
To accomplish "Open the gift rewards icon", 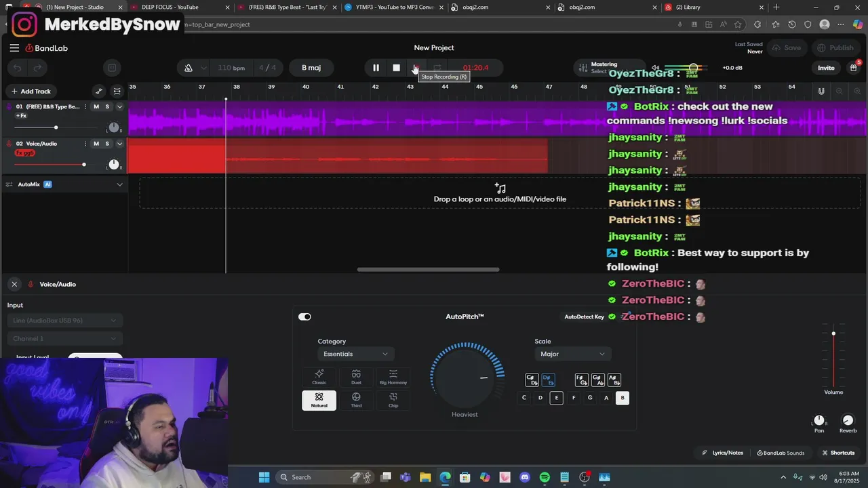I will click(x=854, y=68).
